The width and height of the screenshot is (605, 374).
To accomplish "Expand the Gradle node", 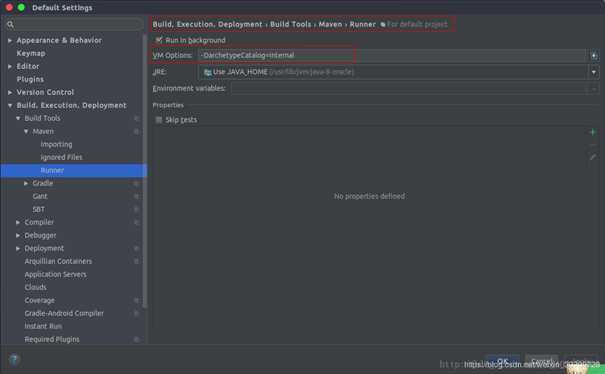I will click(26, 183).
